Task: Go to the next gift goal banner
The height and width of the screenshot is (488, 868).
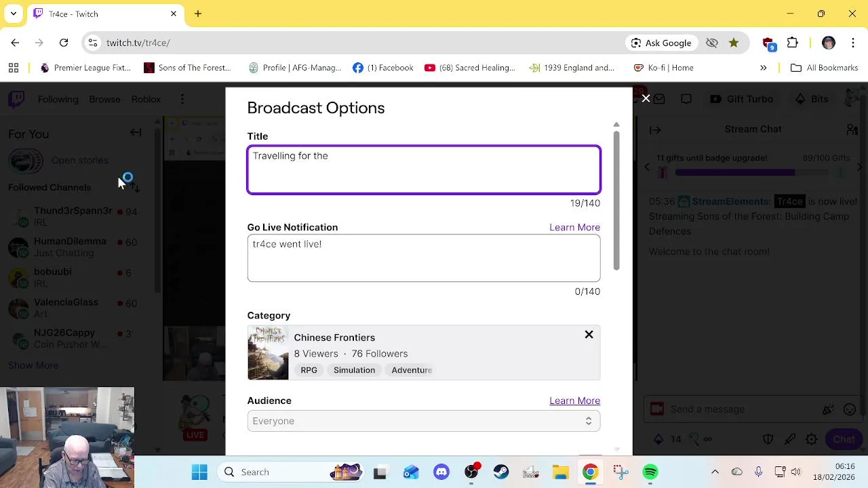Action: [x=859, y=166]
